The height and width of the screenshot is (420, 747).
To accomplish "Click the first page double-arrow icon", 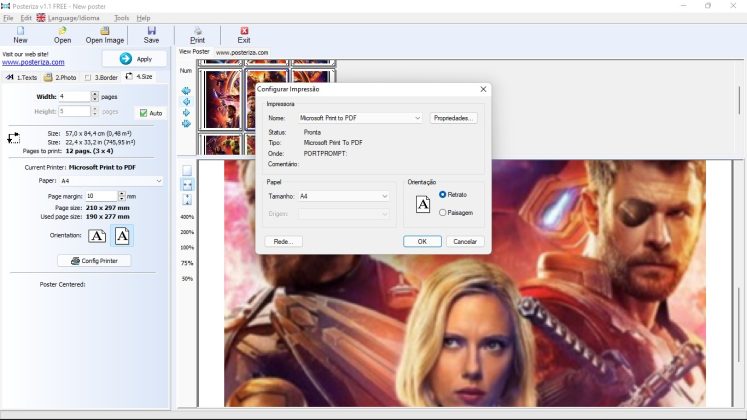I will click(186, 90).
